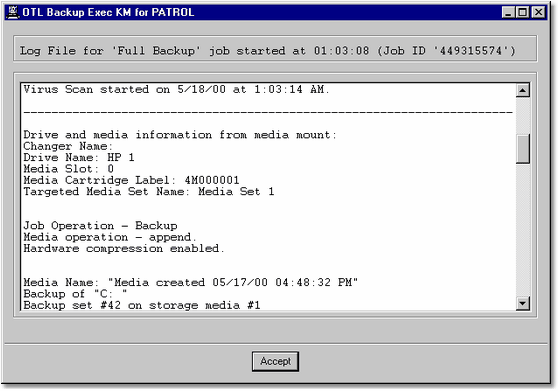Click the 'Changer Name:' line
The height and width of the screenshot is (391, 558).
(x=68, y=146)
